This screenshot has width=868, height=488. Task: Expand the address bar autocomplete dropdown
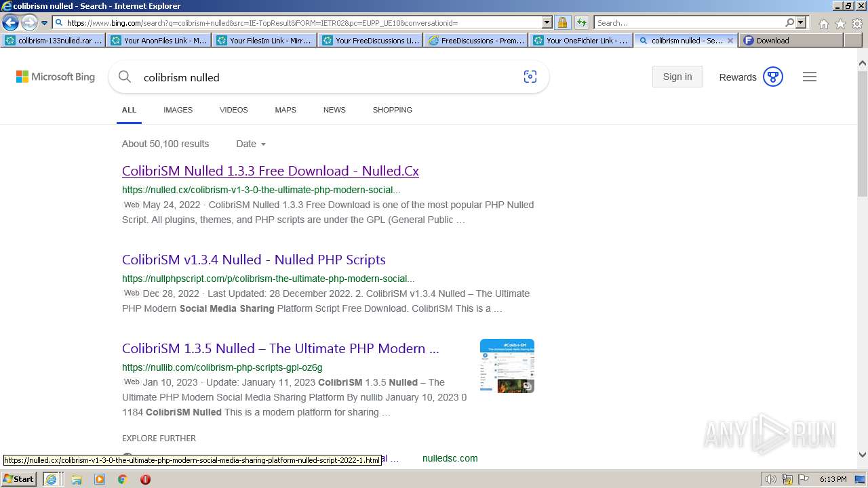(x=547, y=23)
